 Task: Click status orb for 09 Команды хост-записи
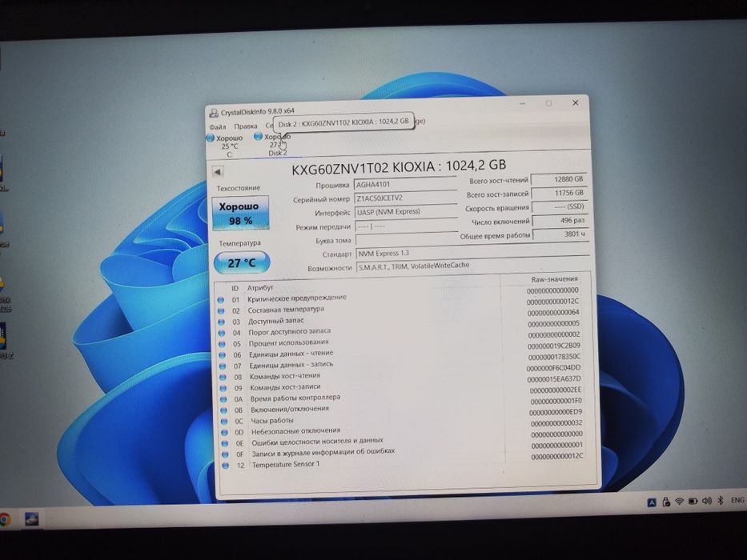[223, 388]
